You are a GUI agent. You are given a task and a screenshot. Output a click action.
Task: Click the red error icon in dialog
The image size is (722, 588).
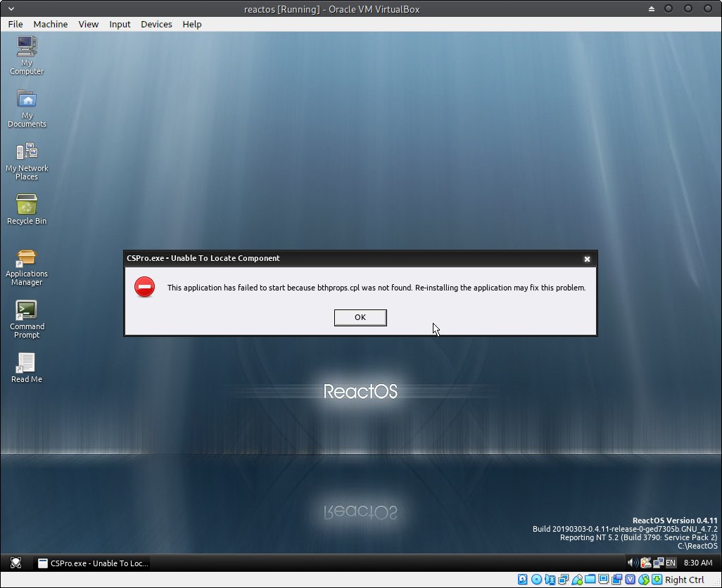(x=144, y=287)
